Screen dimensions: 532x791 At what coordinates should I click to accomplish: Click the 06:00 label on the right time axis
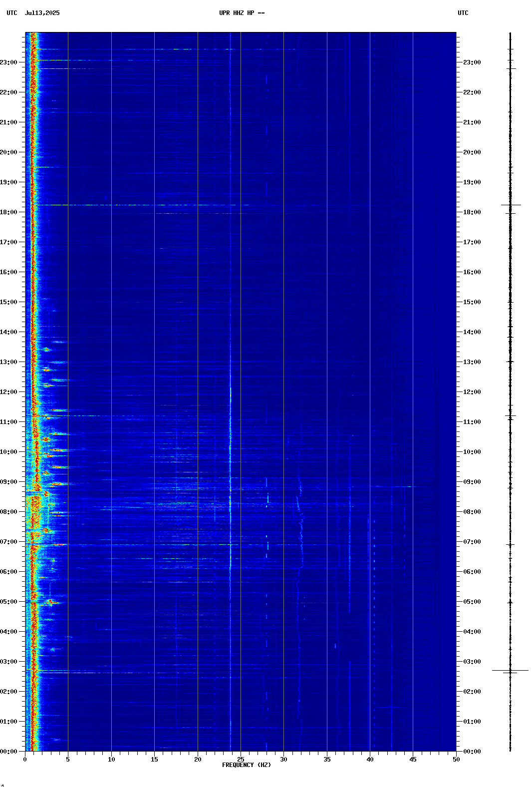[472, 572]
